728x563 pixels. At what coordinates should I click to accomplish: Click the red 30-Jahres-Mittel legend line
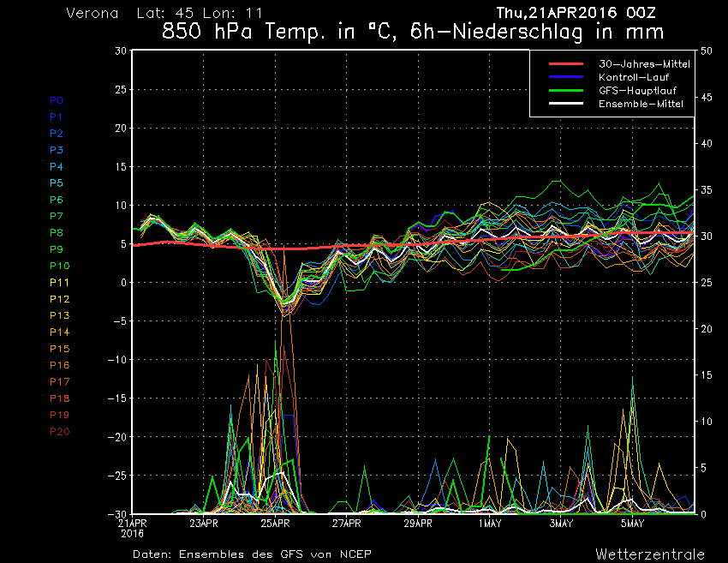[x=565, y=64]
